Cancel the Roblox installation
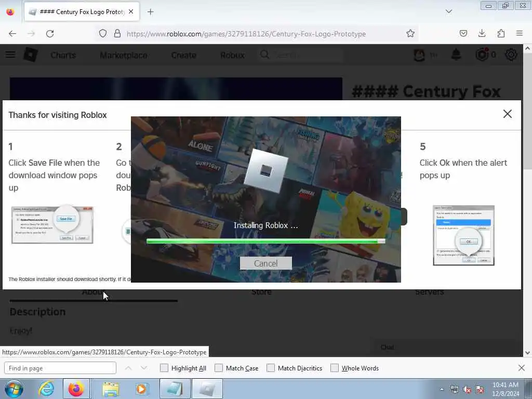The image size is (532, 399). [265, 263]
